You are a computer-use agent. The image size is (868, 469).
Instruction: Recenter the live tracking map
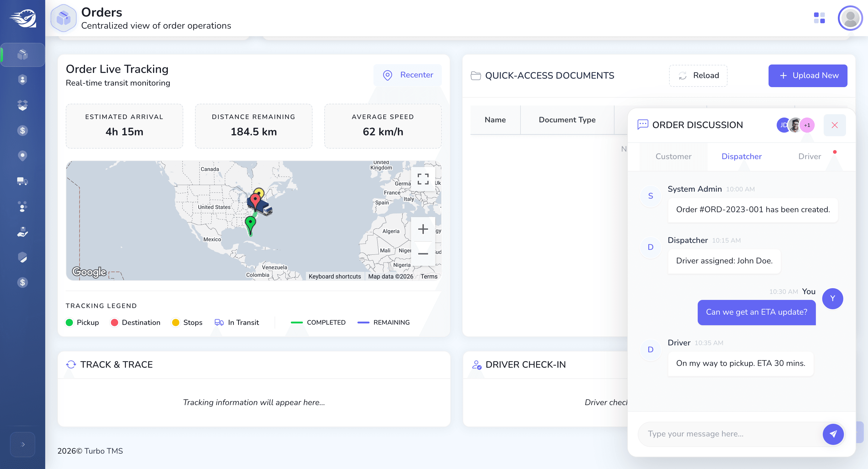pos(407,75)
